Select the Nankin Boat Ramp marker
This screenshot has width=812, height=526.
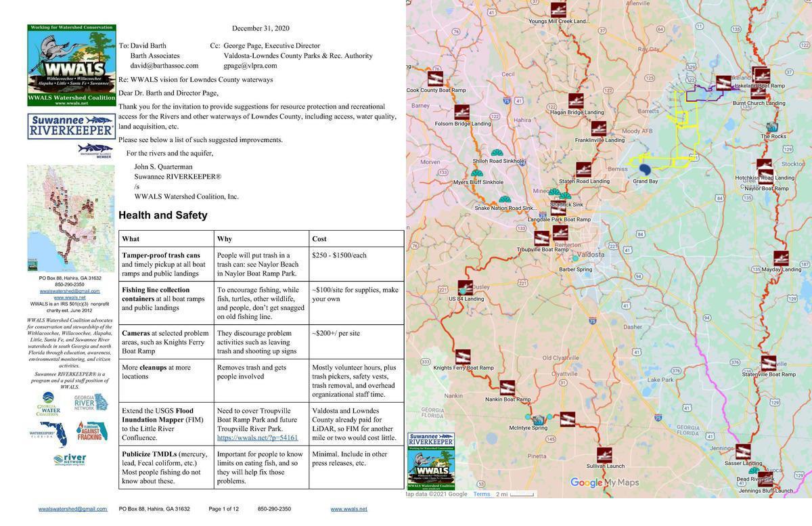pyautogui.click(x=507, y=388)
